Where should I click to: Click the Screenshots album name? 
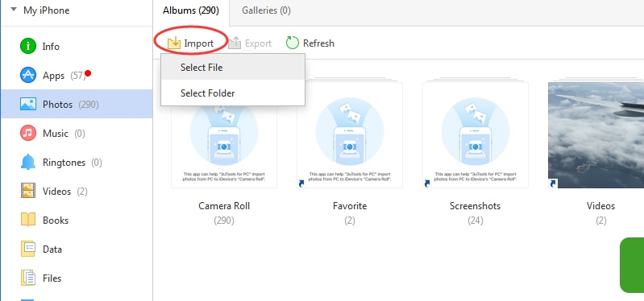pyautogui.click(x=476, y=206)
